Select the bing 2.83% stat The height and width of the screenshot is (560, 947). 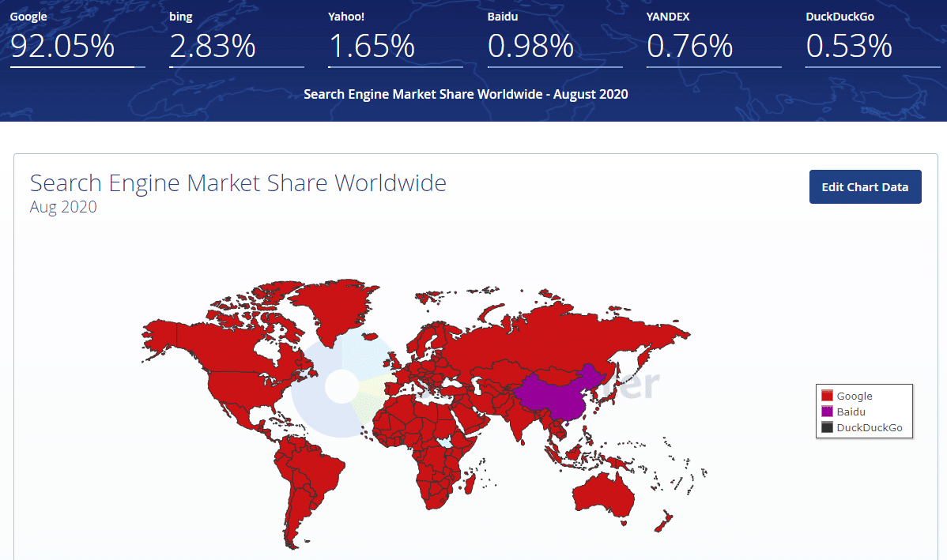click(236, 38)
